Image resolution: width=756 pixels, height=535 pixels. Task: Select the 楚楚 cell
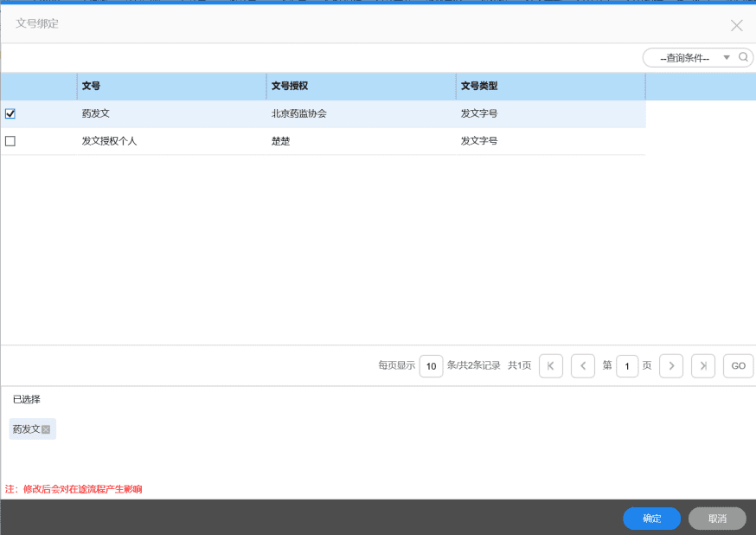coord(361,141)
